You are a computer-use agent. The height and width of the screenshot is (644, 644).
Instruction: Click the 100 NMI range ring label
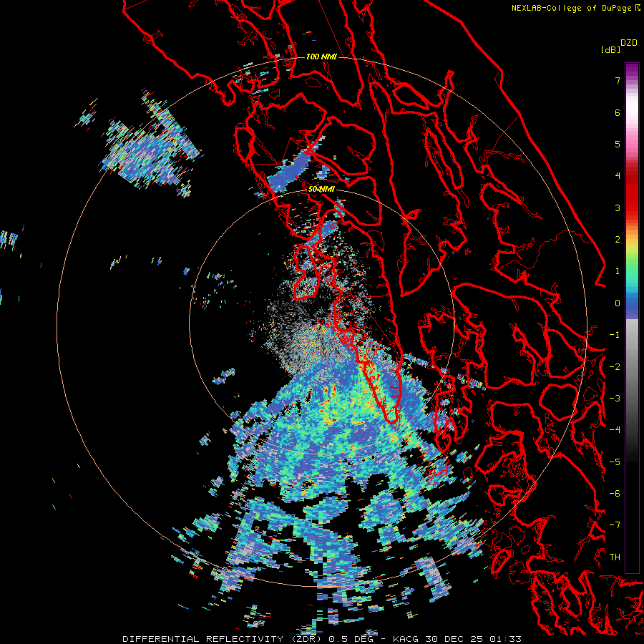321,57
